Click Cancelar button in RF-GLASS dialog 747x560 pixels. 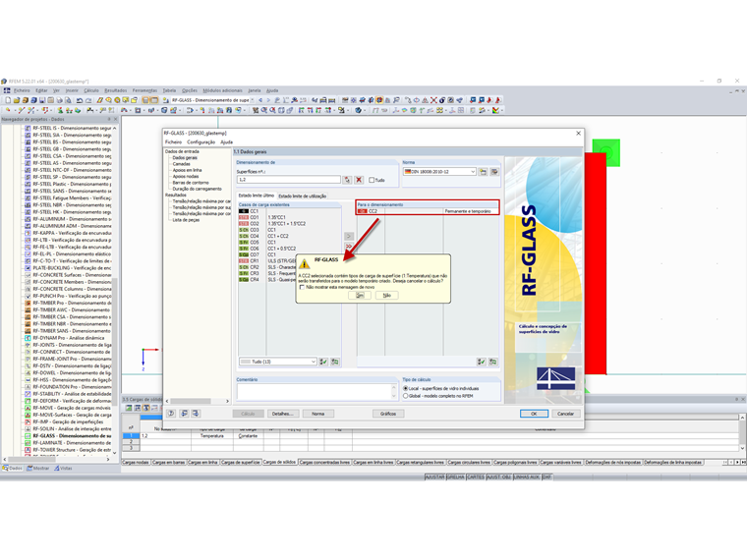566,414
